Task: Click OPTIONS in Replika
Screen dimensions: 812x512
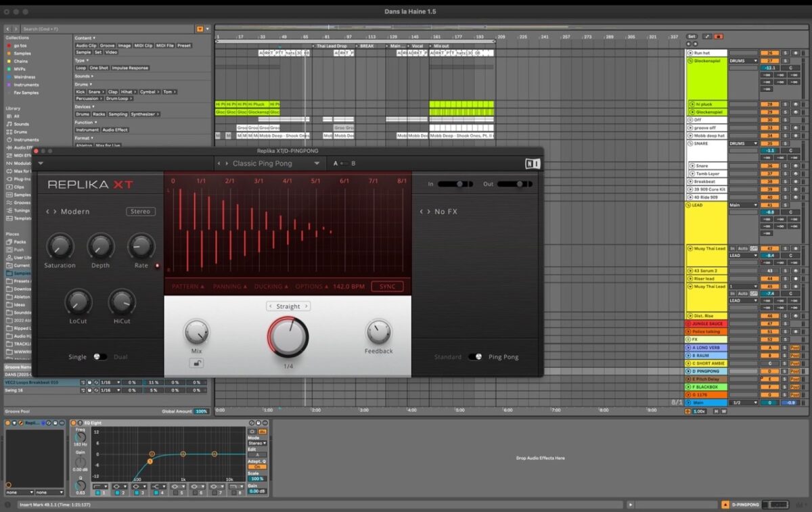Action: tap(311, 287)
